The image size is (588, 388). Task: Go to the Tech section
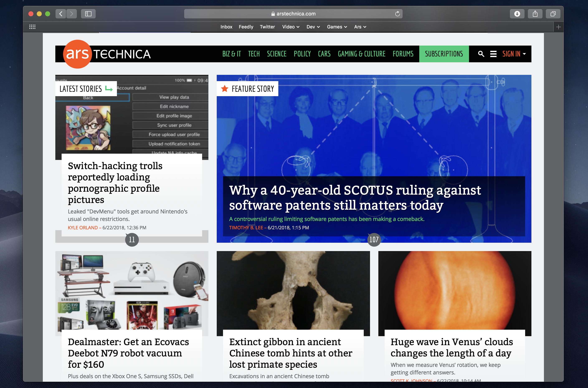(254, 54)
